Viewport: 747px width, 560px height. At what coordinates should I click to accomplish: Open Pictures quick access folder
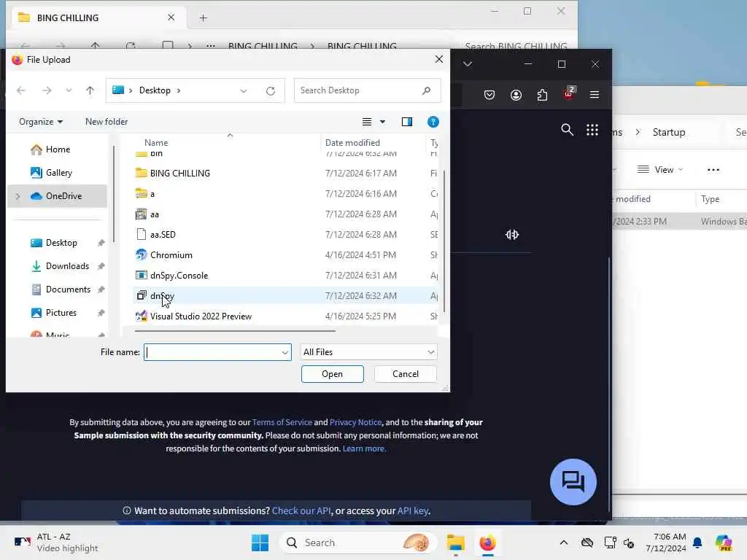(x=61, y=313)
